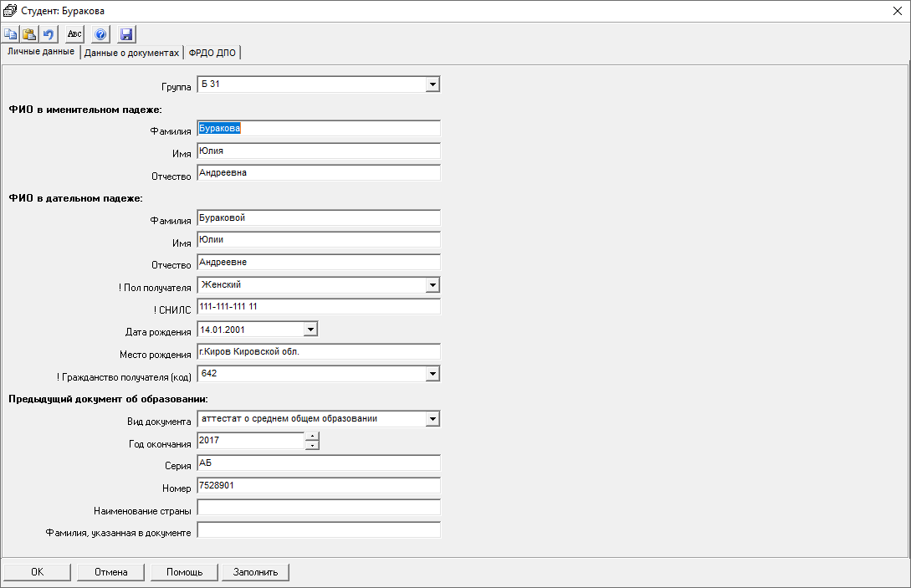Viewport: 911px width, 588px height.
Task: Expand the Вид документа dropdown
Action: (432, 418)
